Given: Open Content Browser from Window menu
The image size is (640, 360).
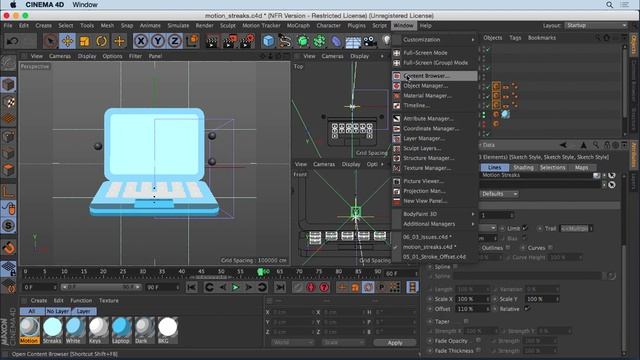Looking at the screenshot, I should [435, 76].
